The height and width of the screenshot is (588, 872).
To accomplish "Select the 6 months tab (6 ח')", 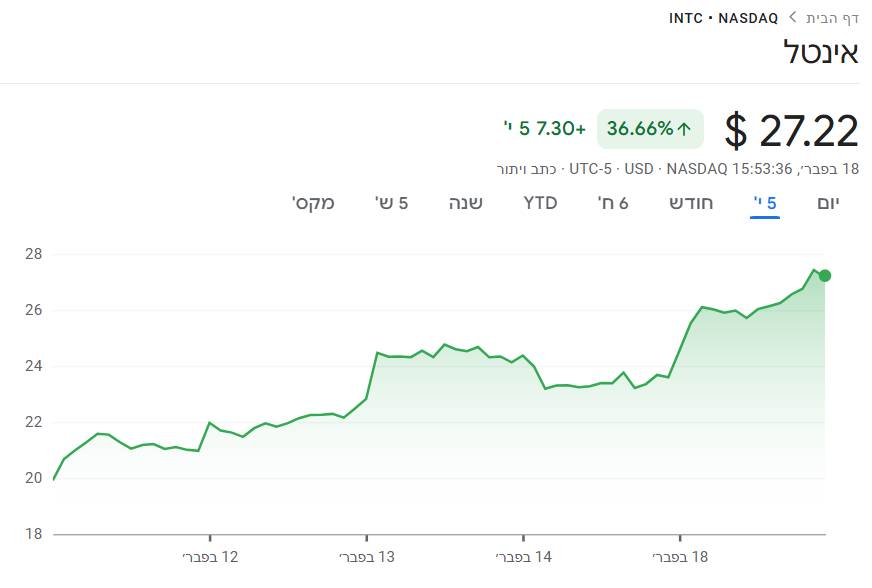I will coord(613,203).
